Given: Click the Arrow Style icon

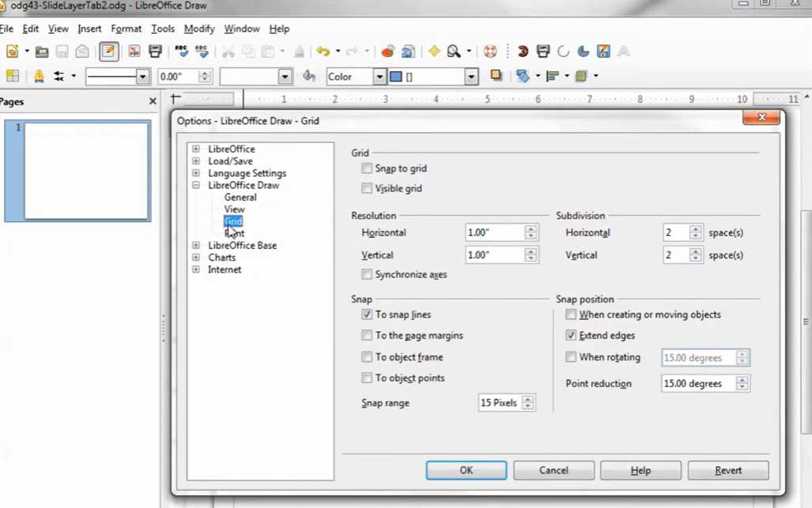Looking at the screenshot, I should [59, 77].
